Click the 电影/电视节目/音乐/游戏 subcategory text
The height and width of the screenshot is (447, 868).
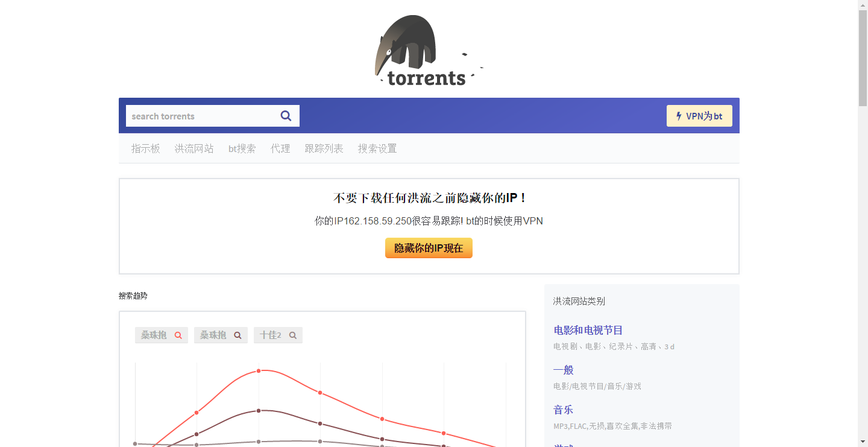point(597,386)
